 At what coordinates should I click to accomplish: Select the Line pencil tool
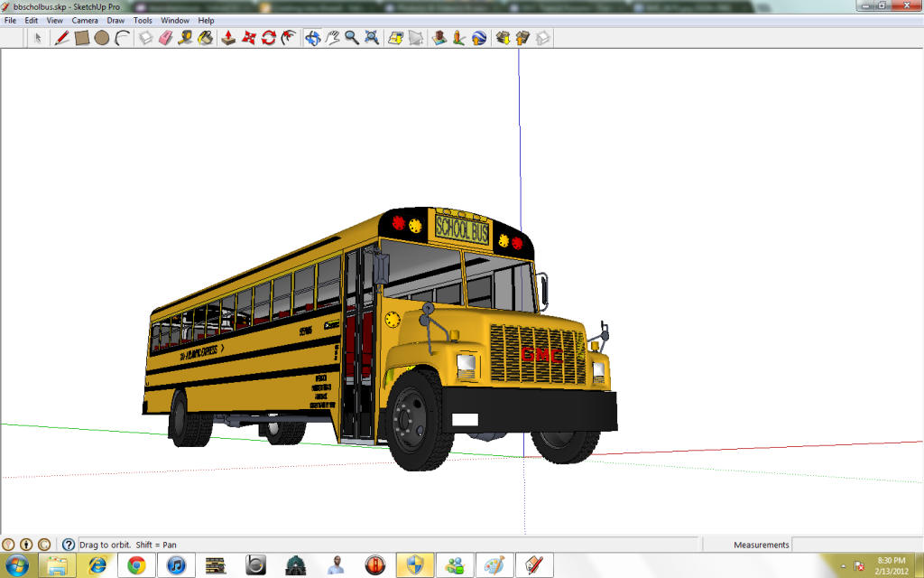pos(62,38)
